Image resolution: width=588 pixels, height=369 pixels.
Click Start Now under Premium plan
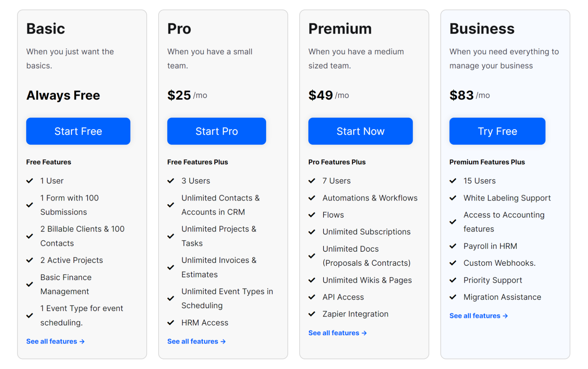tap(360, 131)
